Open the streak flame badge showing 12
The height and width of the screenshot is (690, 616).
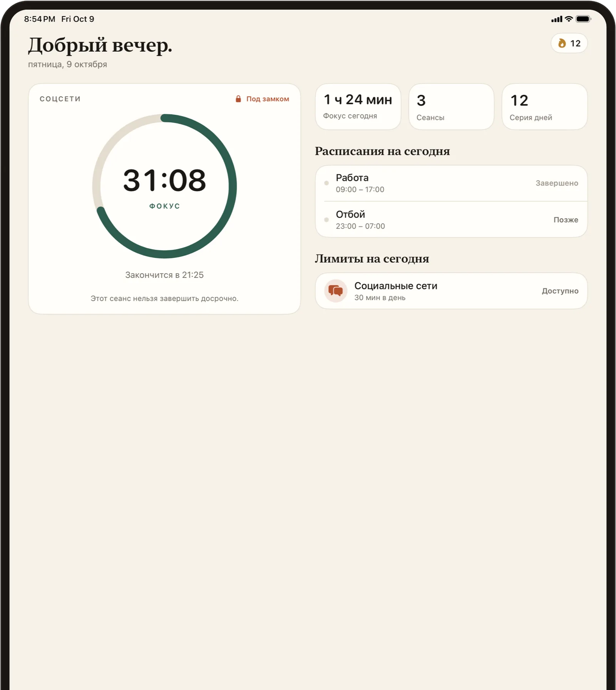pos(569,43)
